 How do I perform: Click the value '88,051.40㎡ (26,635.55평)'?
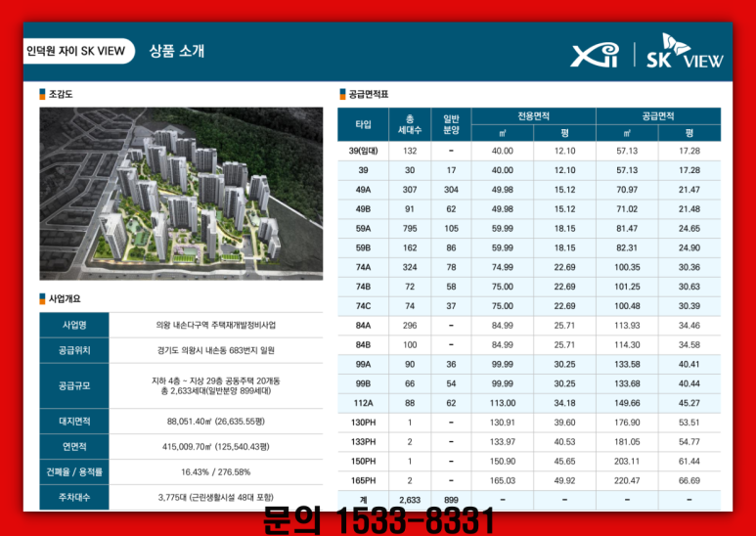(x=216, y=422)
